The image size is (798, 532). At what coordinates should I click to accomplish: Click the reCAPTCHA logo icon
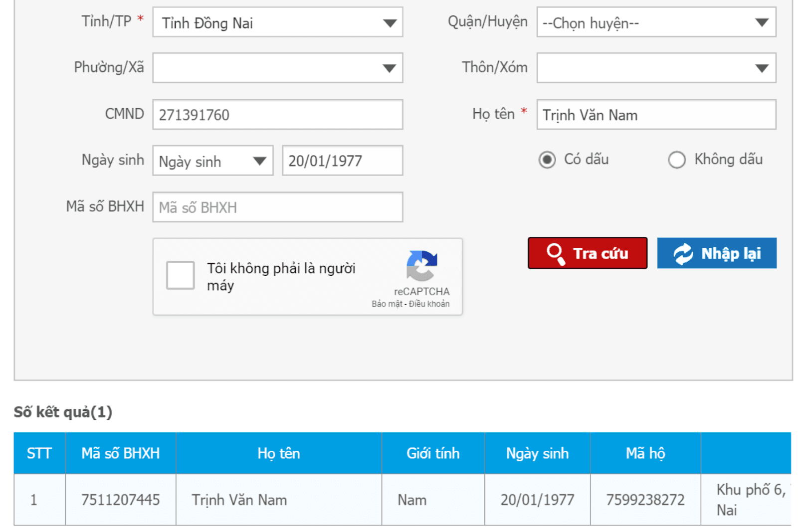point(422,266)
